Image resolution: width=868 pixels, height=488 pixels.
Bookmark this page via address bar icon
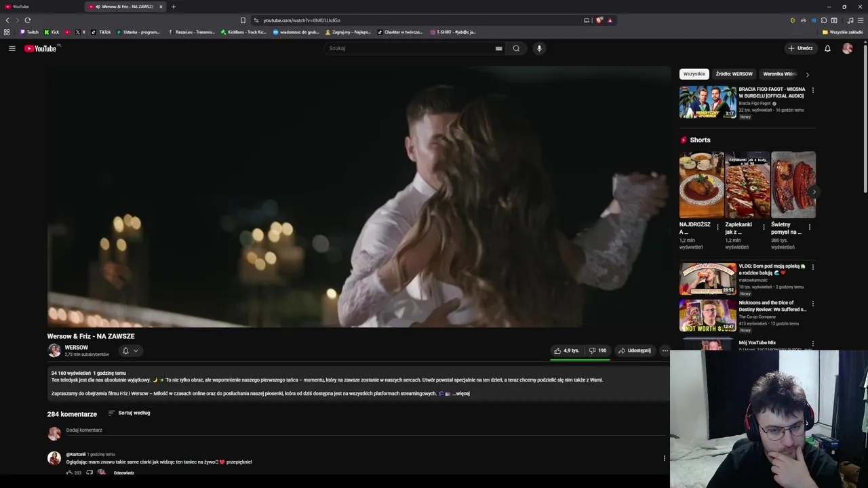[x=243, y=20]
